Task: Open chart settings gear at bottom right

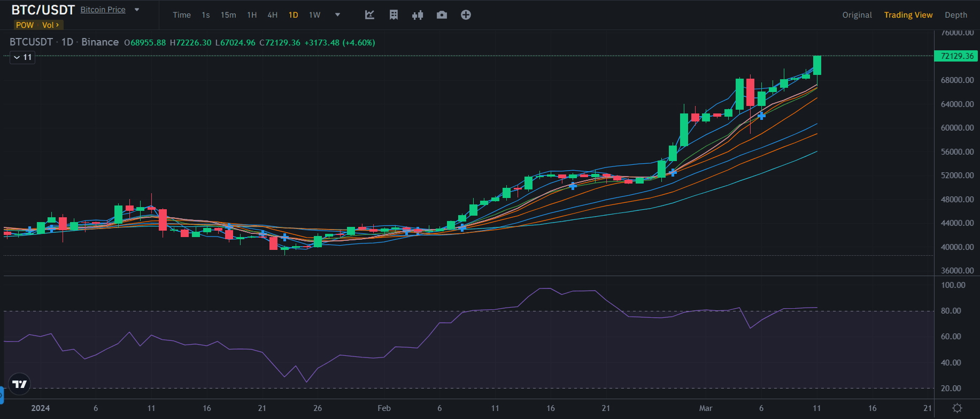Action: click(957, 408)
